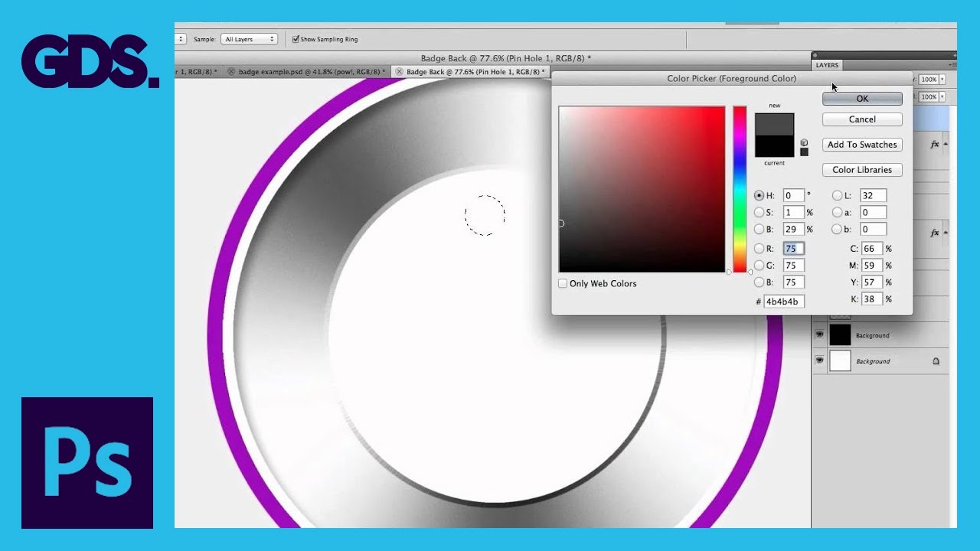Collapse effects arrow beside the lower fx
Viewport: 980px width, 551px height.
coord(946,232)
